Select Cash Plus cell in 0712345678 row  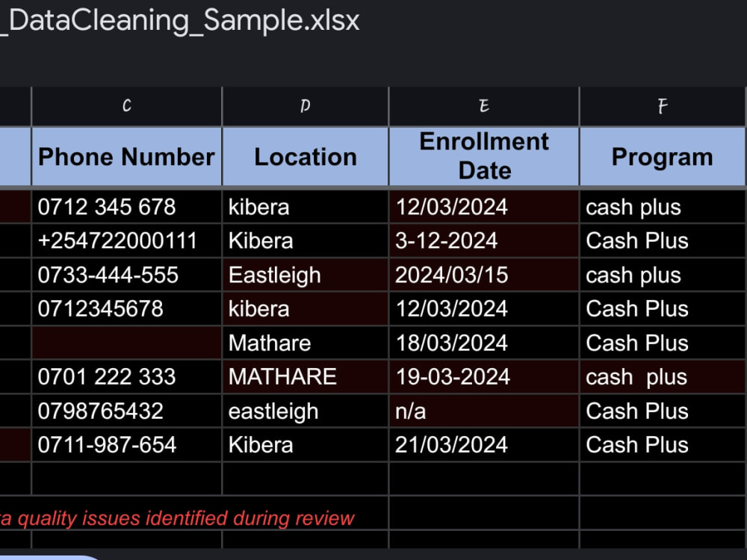pos(663,309)
